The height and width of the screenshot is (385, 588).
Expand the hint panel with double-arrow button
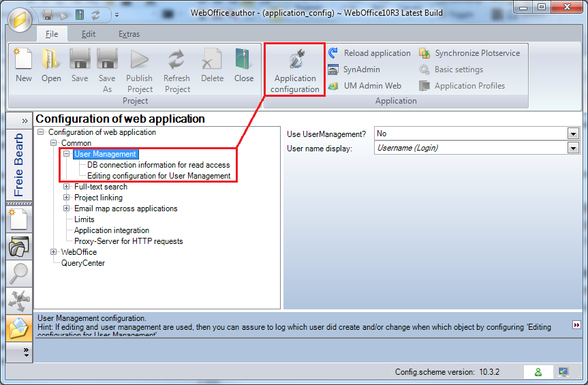click(x=576, y=324)
